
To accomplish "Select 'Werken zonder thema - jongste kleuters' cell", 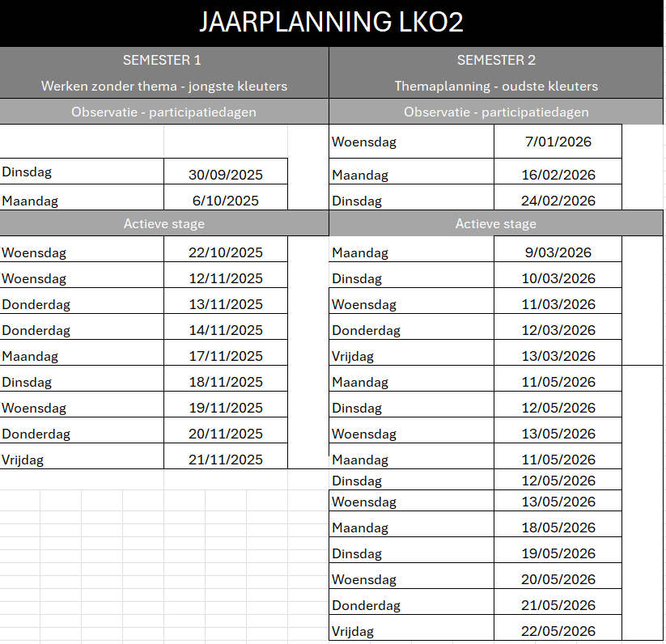I will [x=164, y=86].
